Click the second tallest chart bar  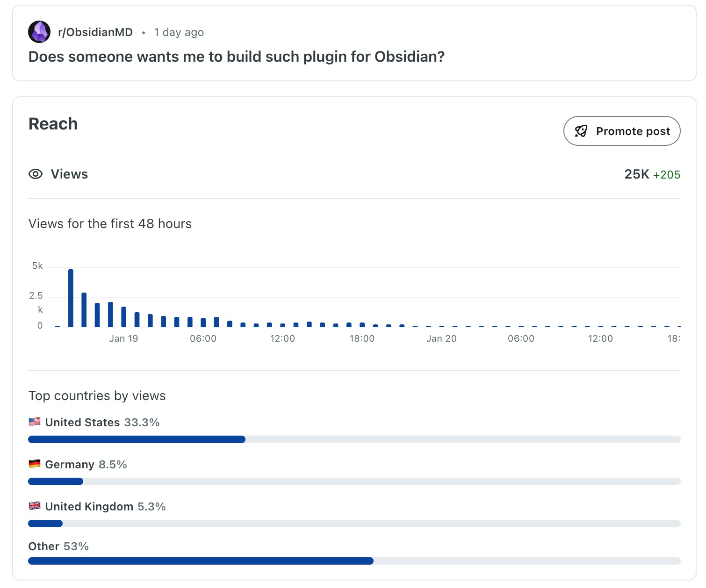pyautogui.click(x=84, y=310)
